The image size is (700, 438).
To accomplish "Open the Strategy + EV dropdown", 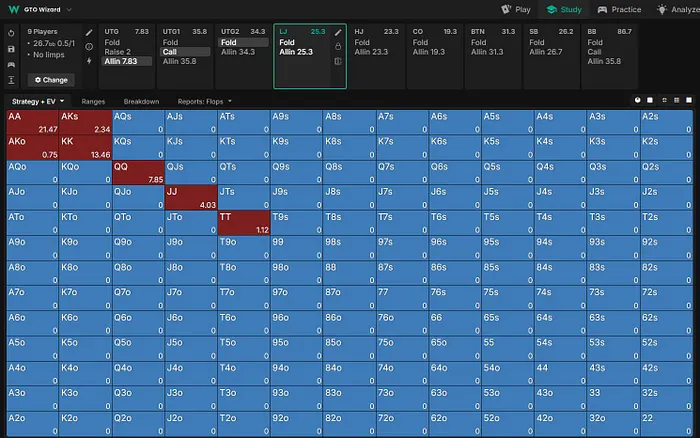I will tap(38, 101).
